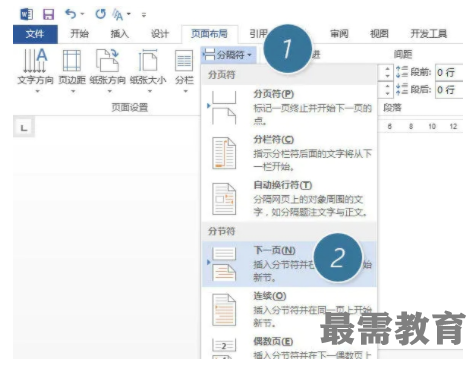
Task: Click the 分页符 section header in the menu
Action: (x=222, y=75)
